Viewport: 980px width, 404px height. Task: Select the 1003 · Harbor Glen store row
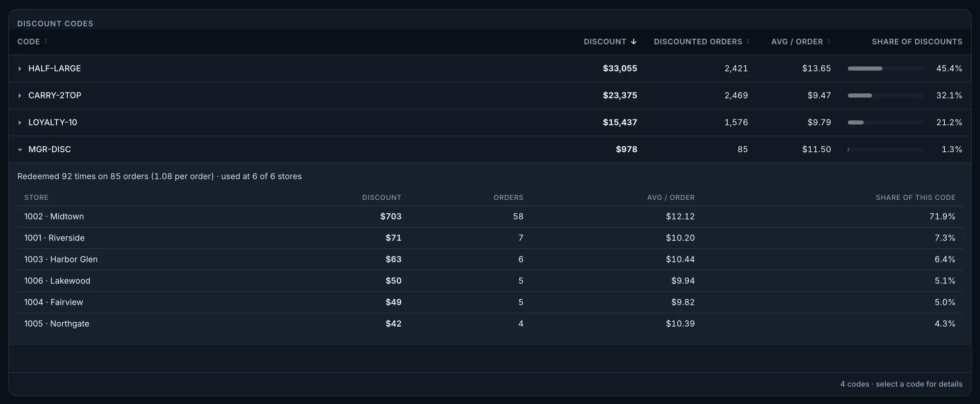pyautogui.click(x=490, y=260)
